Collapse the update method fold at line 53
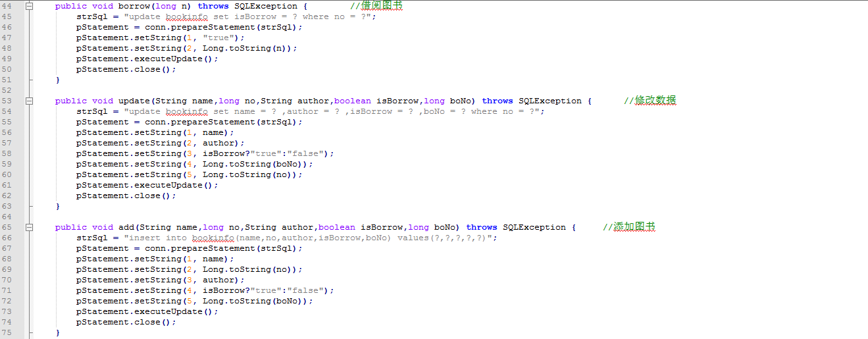Screen dimensions: 868x339 coord(30,101)
